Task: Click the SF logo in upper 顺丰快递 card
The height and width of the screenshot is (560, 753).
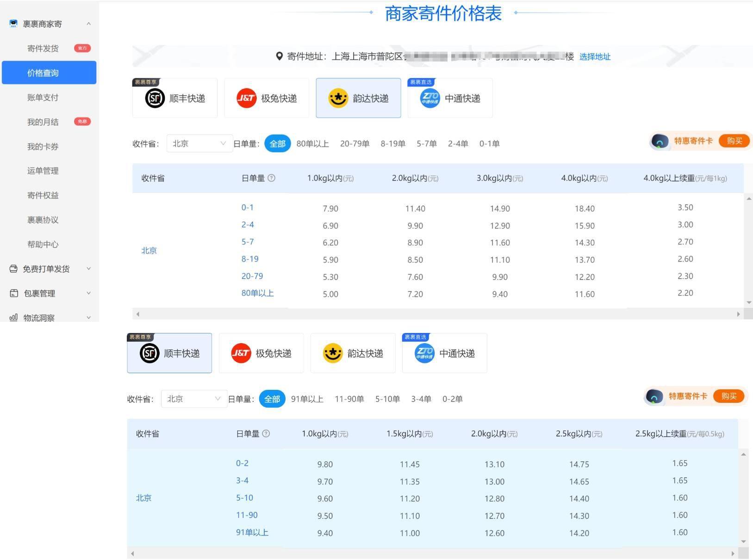Action: [155, 98]
